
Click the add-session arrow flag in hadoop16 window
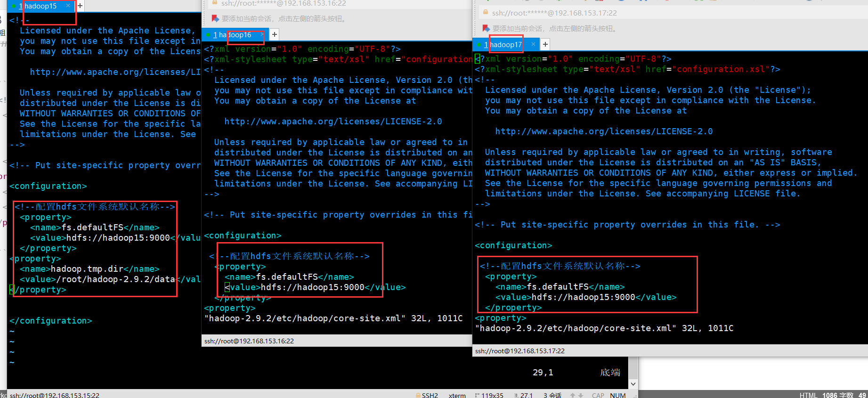coord(215,18)
